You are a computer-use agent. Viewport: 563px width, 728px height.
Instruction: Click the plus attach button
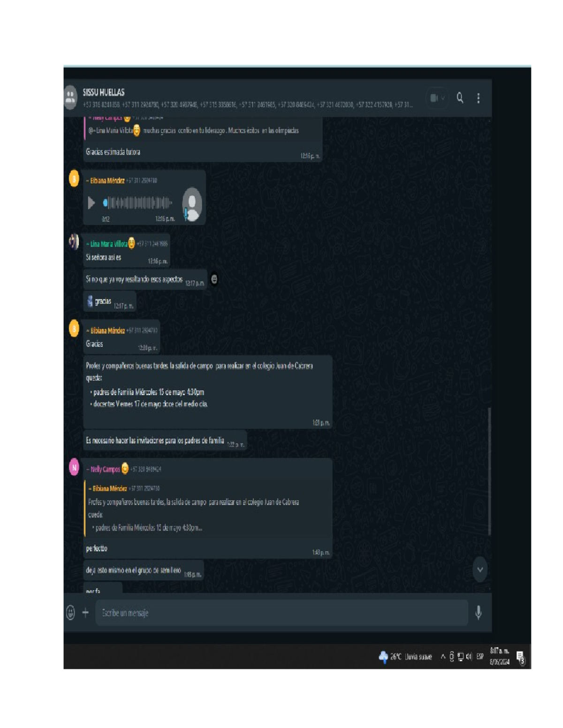pyautogui.click(x=85, y=612)
